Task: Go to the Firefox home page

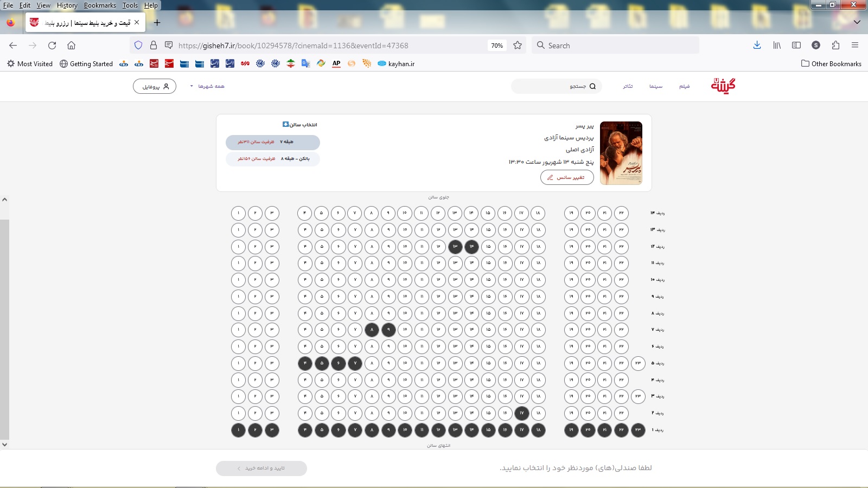Action: pyautogui.click(x=71, y=46)
